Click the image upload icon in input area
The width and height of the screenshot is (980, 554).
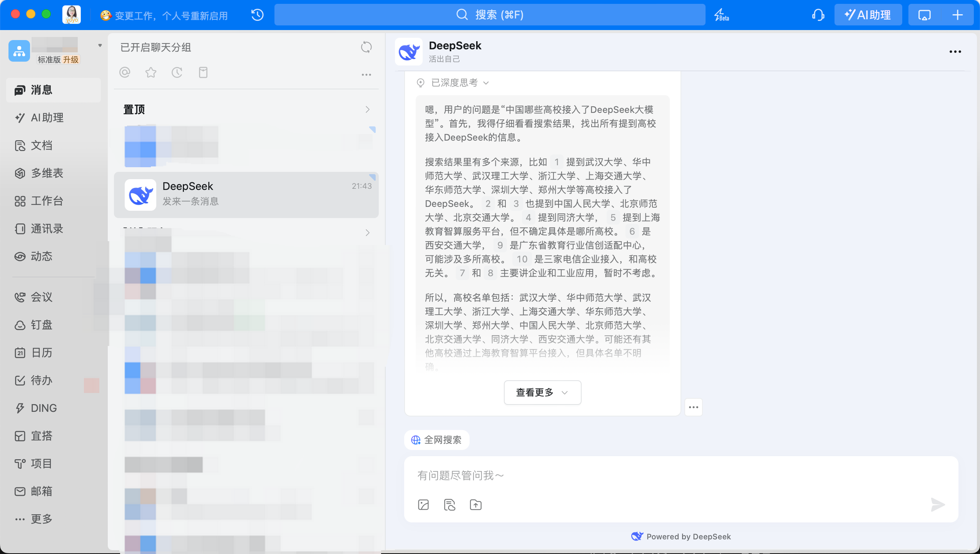coord(423,505)
